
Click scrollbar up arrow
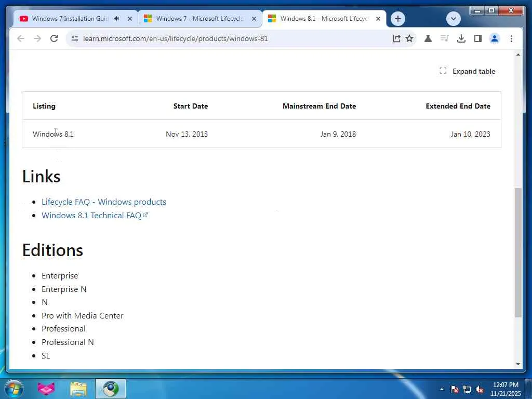[x=518, y=55]
